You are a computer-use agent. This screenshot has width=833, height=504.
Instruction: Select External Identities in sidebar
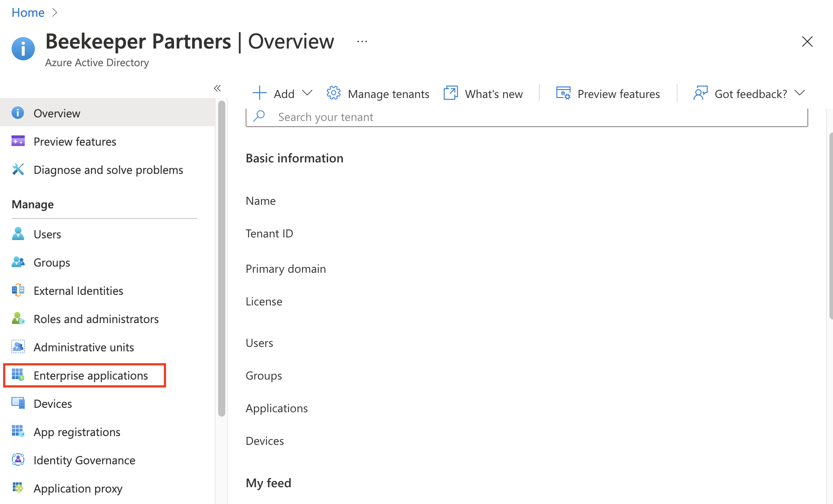pyautogui.click(x=78, y=290)
